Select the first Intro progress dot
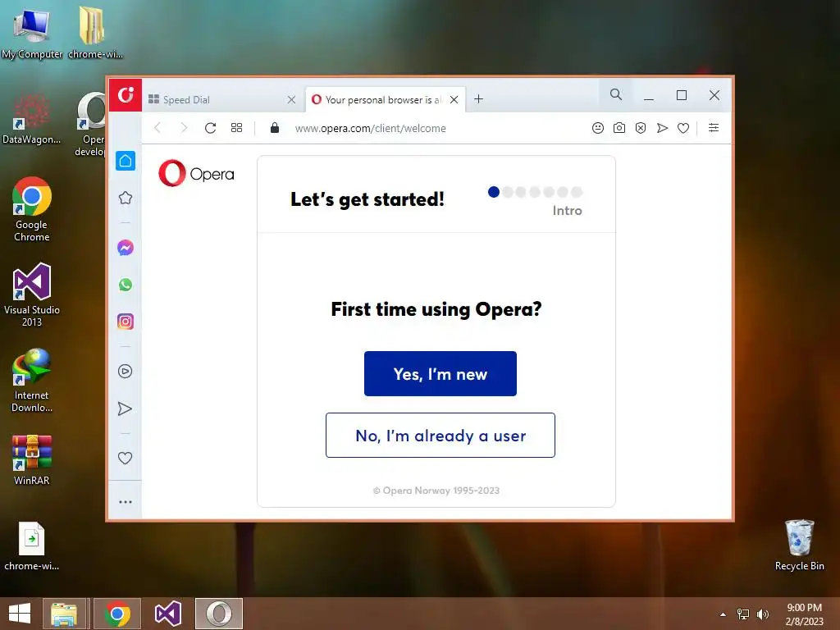840x630 pixels. tap(494, 192)
